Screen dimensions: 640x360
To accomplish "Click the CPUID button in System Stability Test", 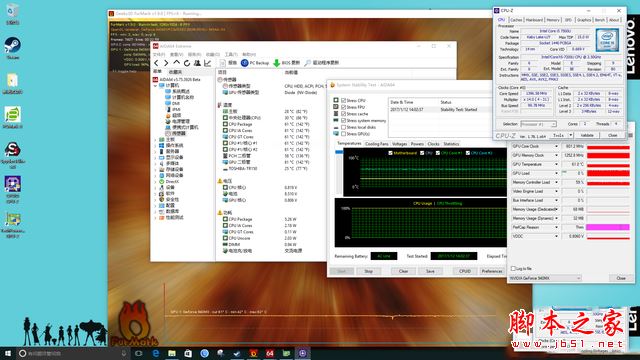I will [465, 271].
